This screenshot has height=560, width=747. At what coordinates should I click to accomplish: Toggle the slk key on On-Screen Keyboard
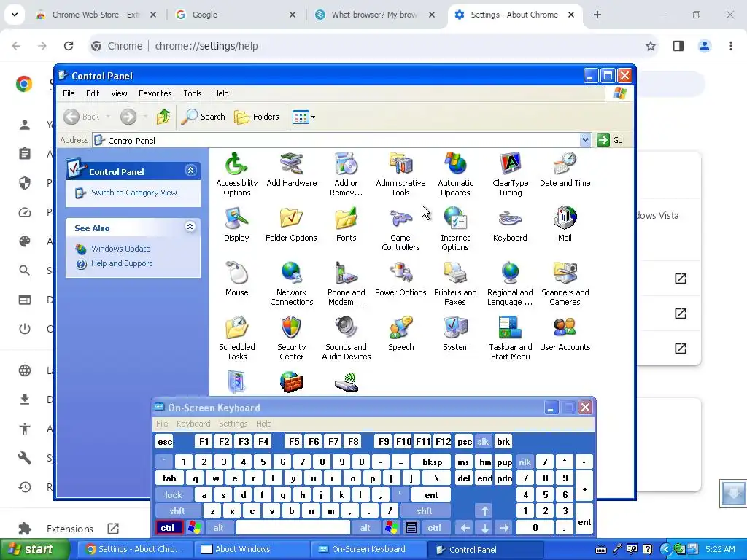(x=483, y=442)
